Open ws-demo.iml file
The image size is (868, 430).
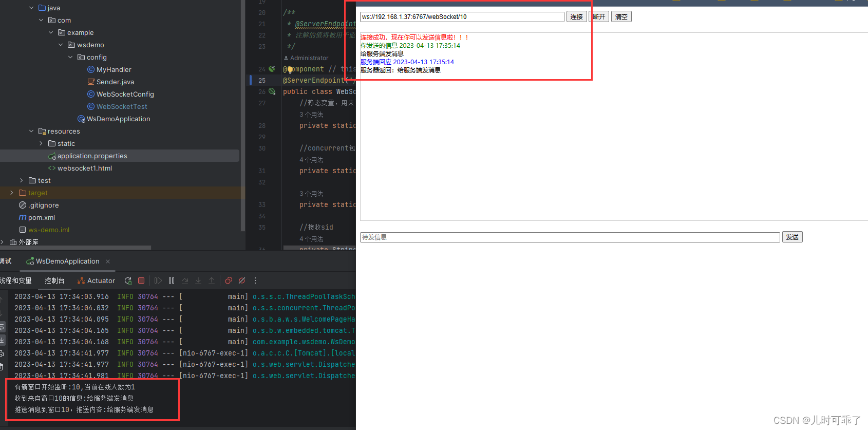tap(48, 230)
